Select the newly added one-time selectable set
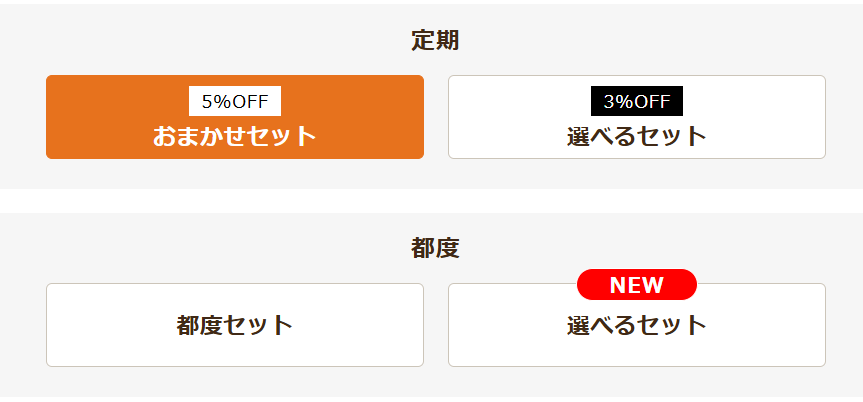This screenshot has width=863, height=402. tap(637, 325)
